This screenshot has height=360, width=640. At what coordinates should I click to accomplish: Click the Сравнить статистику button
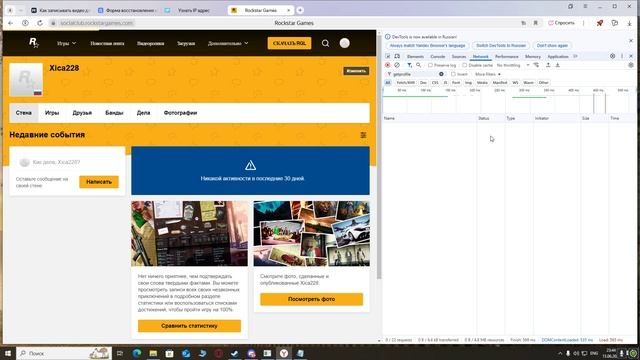(189, 326)
